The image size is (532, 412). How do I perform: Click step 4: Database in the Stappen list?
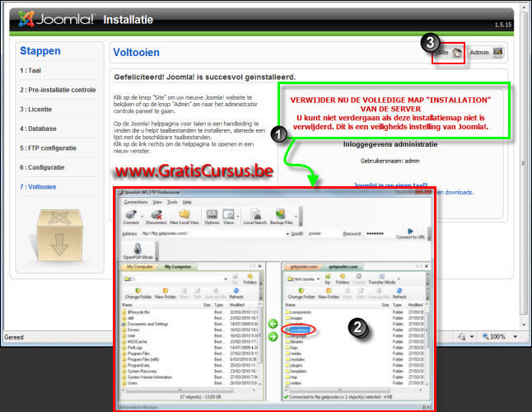(x=39, y=129)
